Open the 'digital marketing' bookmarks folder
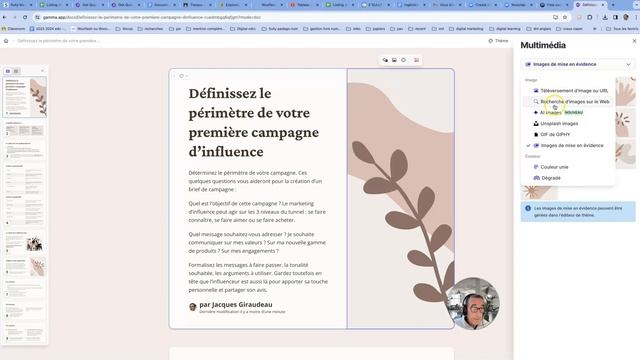Viewport: 640px width, 360px height. pos(466,29)
